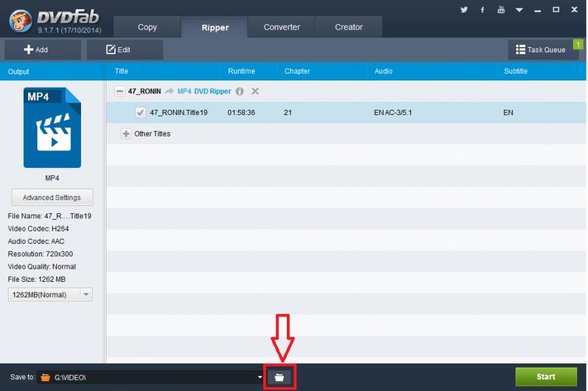This screenshot has width=588, height=391.
Task: Switch to the Ripper tab
Action: click(215, 27)
